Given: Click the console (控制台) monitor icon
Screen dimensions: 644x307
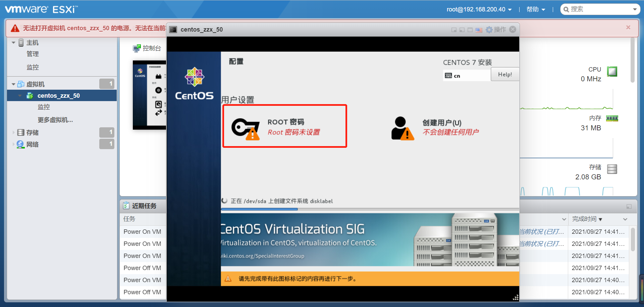Looking at the screenshot, I should tap(137, 48).
